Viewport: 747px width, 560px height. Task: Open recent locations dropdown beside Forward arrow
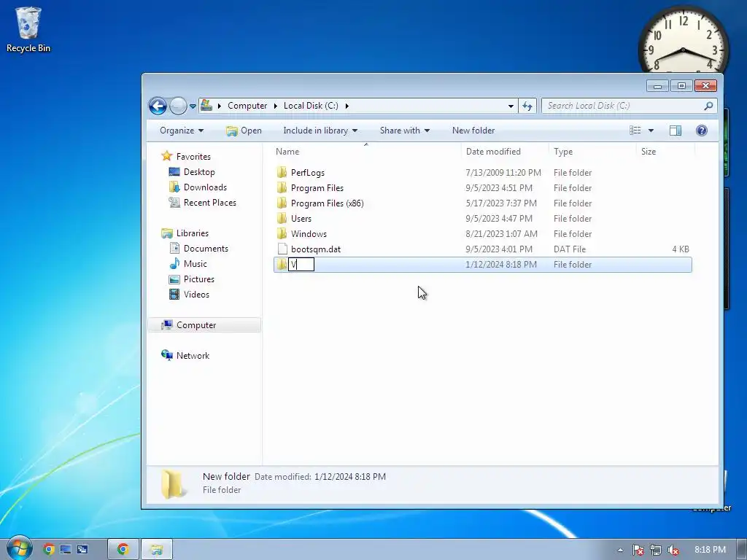tap(193, 106)
